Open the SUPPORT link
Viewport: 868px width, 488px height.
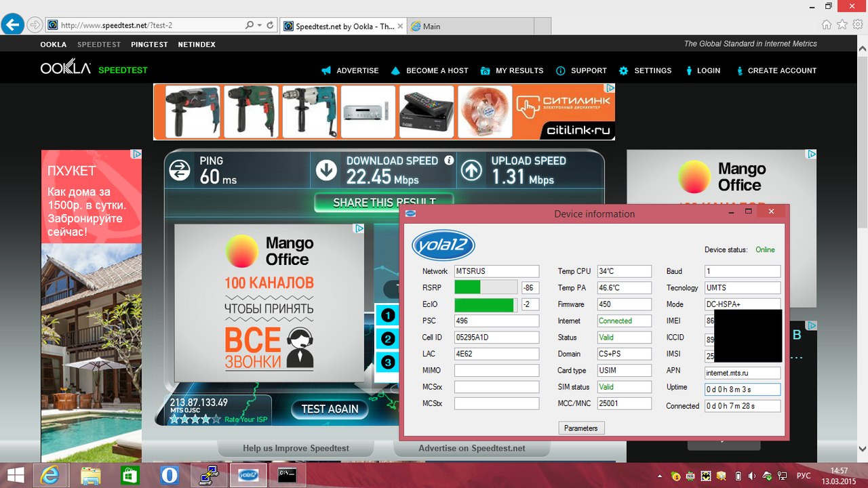589,70
